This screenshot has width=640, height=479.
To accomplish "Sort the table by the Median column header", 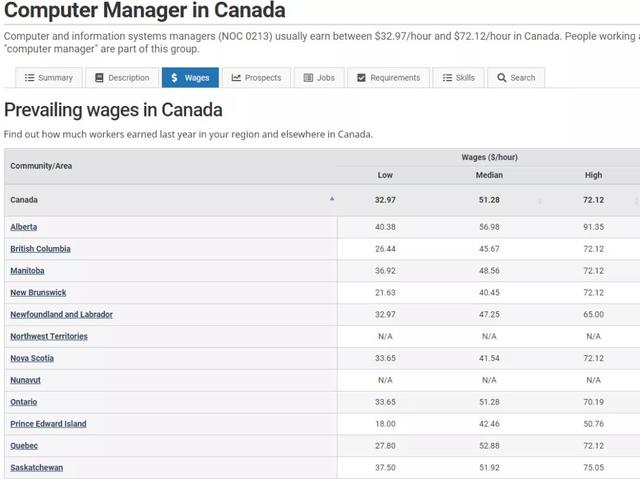I will [489, 175].
